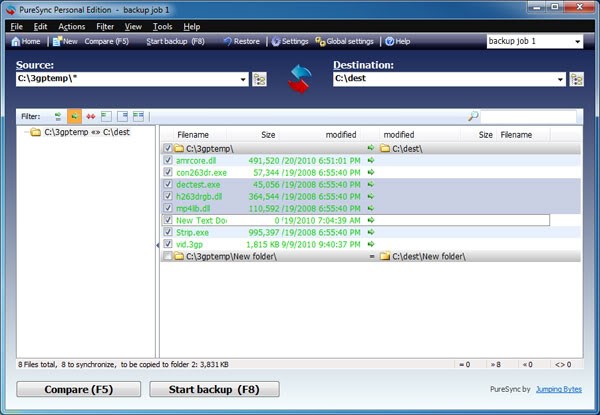Click the Help toolbar icon
The image size is (600, 415).
tap(390, 41)
